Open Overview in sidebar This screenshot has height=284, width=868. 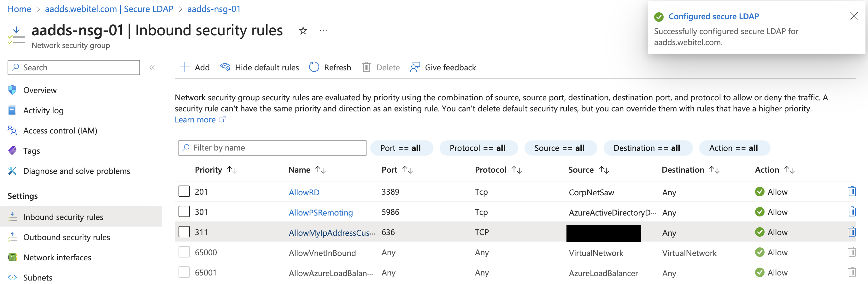coord(40,90)
